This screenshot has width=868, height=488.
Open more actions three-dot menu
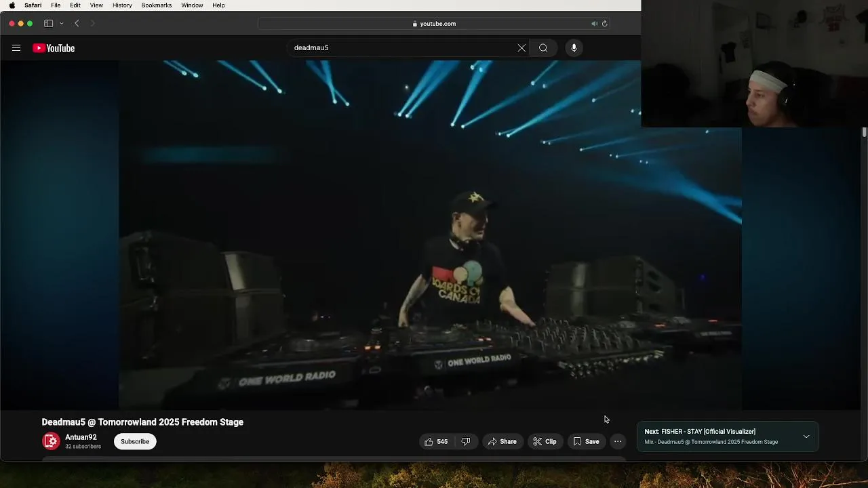[618, 441]
